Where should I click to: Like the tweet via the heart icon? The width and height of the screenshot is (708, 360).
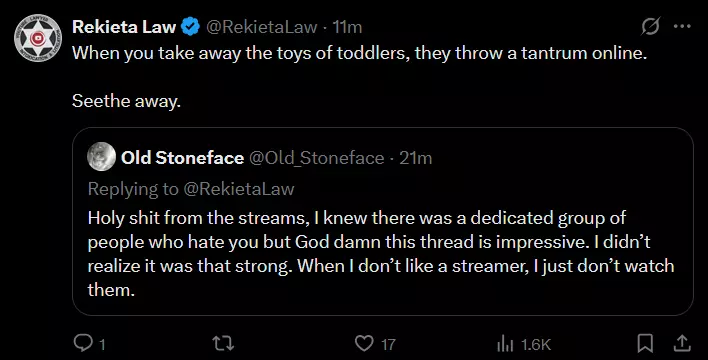pos(364,344)
